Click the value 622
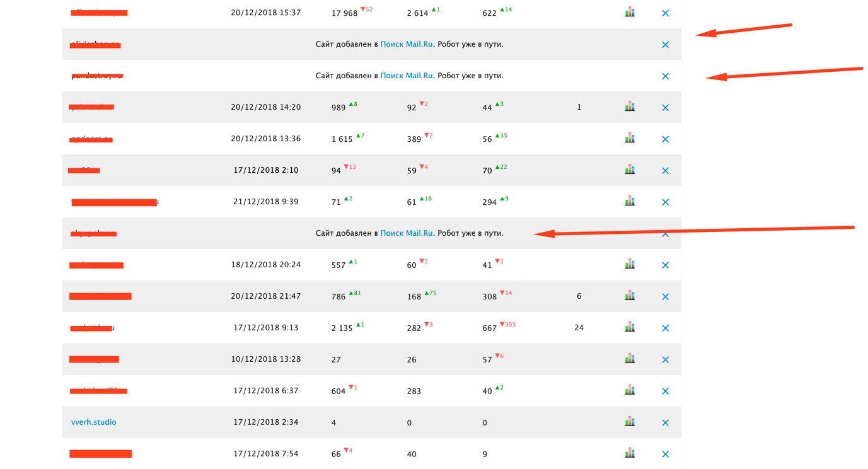The image size is (868, 469). 489,13
